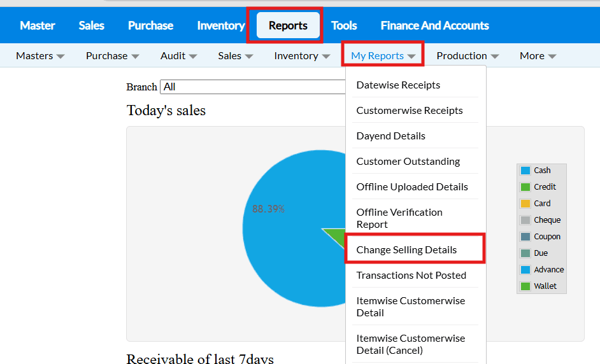Click the Cheque legend gray swatch
This screenshot has height=364, width=600.
click(x=525, y=220)
